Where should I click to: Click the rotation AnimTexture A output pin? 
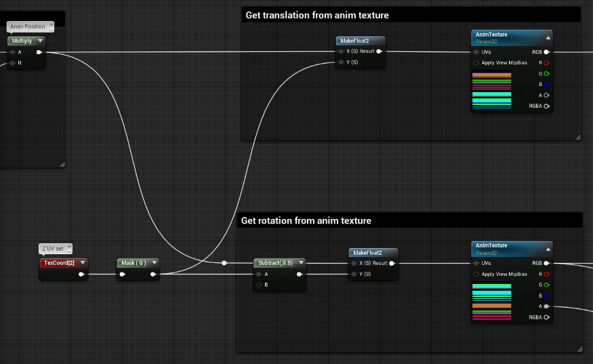coord(546,306)
